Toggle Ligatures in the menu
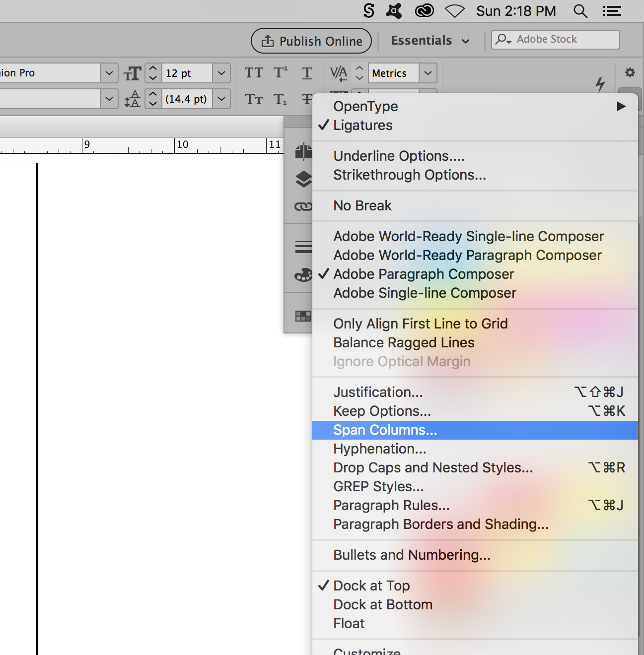Screen dimensions: 644x655 click(x=475, y=125)
